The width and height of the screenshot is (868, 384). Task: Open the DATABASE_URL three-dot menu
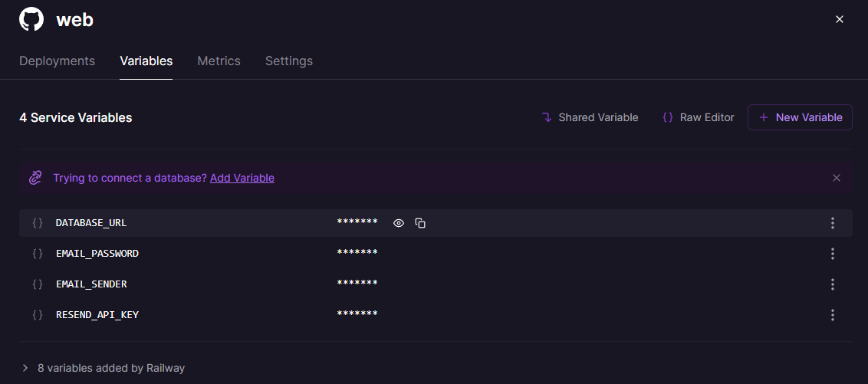(x=832, y=223)
